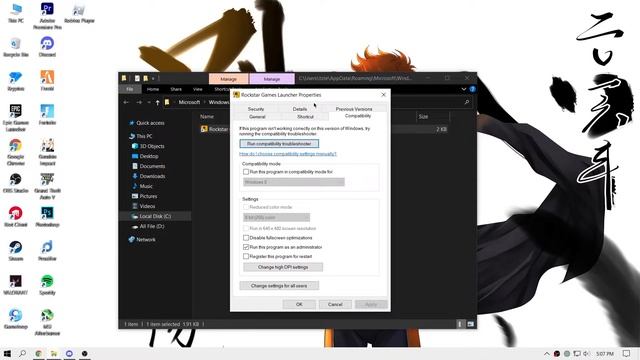Go up one folder in Explorer
Image resolution: width=640 pixels, height=360 pixels.
158,102
